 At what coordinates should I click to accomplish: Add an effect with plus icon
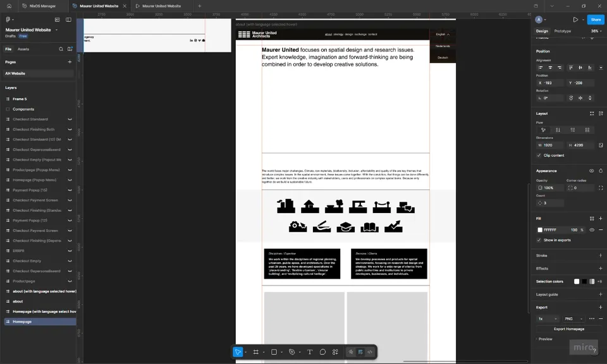point(601,269)
